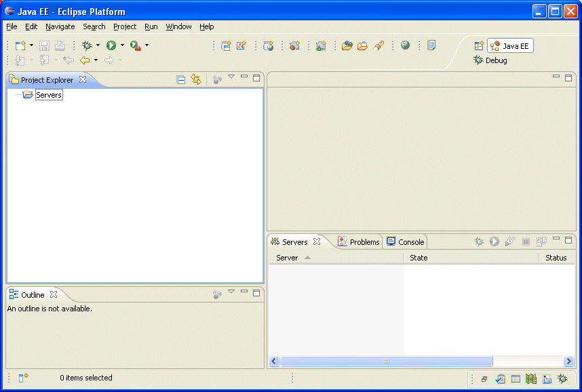Viewport: 582px width, 392px height.
Task: Open the Edit menu
Action: (31, 26)
